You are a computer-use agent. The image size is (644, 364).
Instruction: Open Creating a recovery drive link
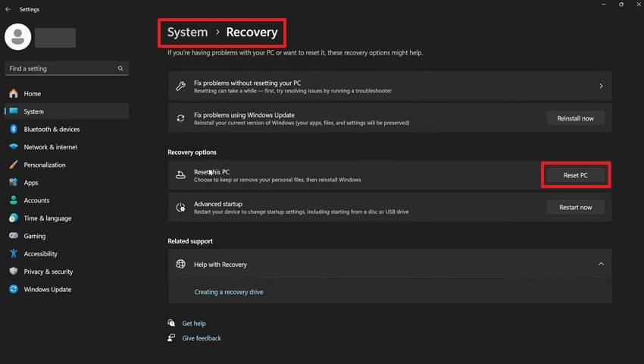[x=229, y=292]
